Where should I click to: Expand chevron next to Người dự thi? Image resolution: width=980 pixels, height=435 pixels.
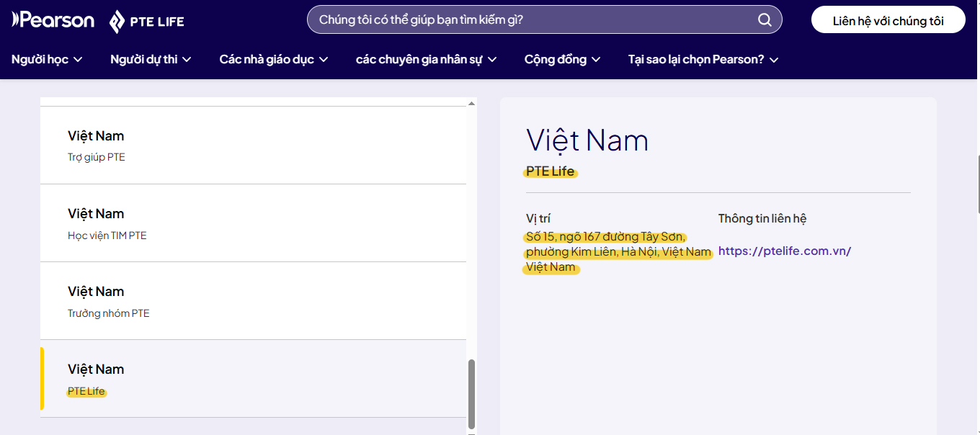pyautogui.click(x=187, y=60)
